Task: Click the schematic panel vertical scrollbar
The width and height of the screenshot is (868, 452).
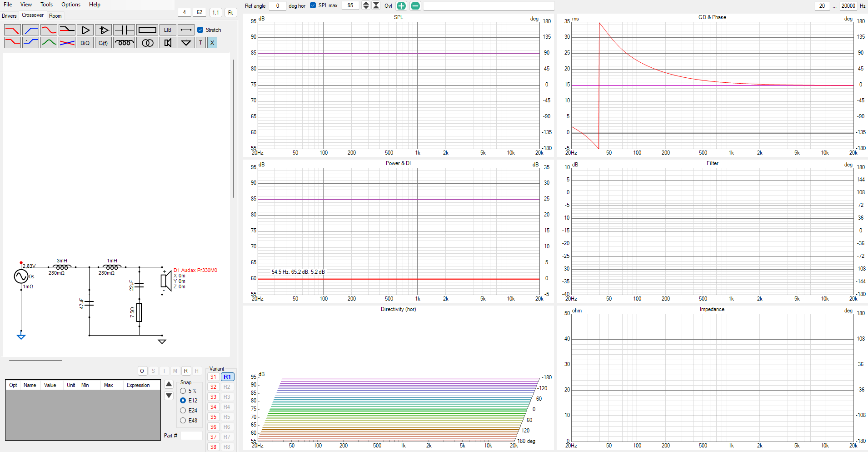Action: coord(234,129)
